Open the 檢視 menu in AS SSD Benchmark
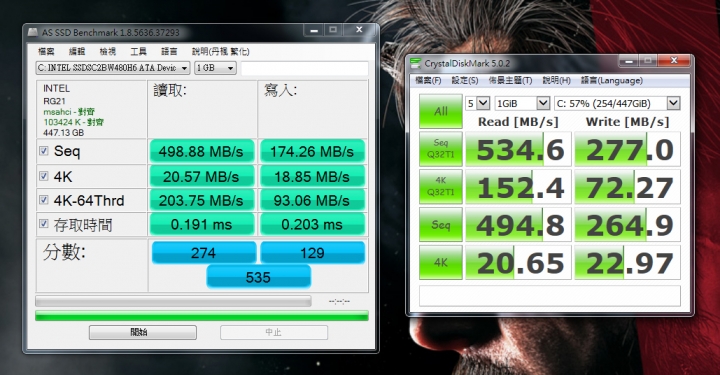The width and height of the screenshot is (720, 375). tap(107, 51)
